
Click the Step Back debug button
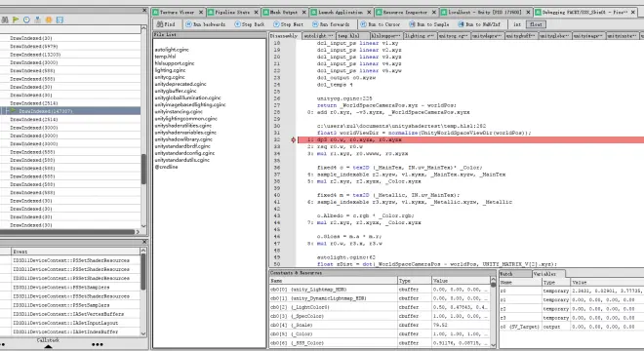(249, 24)
